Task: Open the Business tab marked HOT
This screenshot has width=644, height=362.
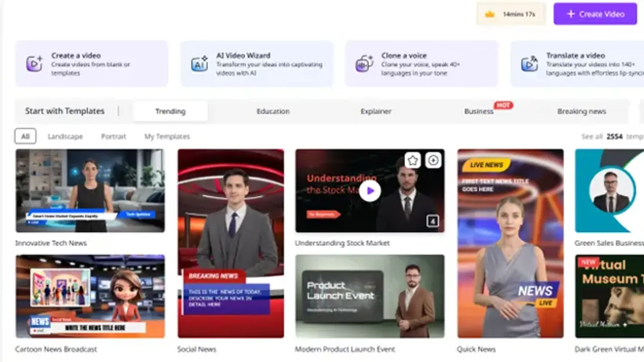Action: 479,111
